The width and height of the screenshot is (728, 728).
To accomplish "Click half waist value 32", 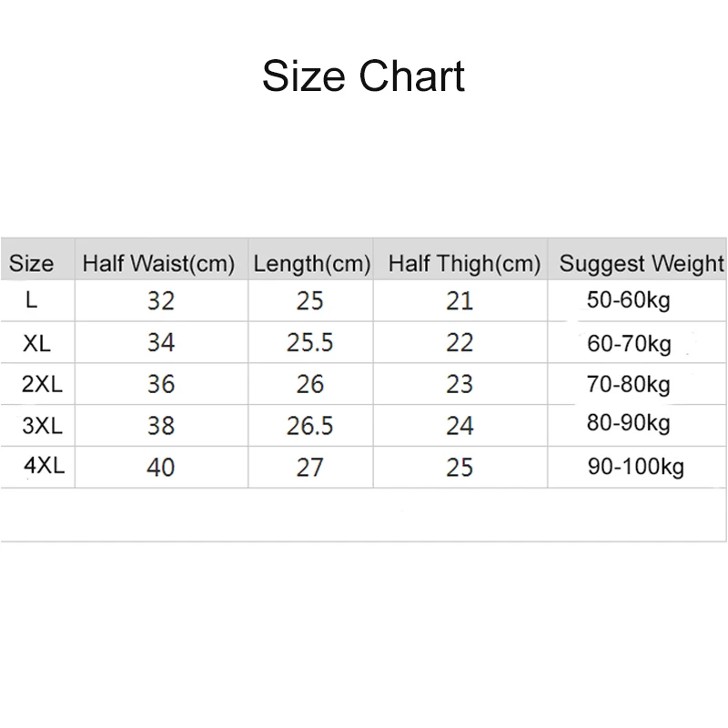I will tap(160, 300).
